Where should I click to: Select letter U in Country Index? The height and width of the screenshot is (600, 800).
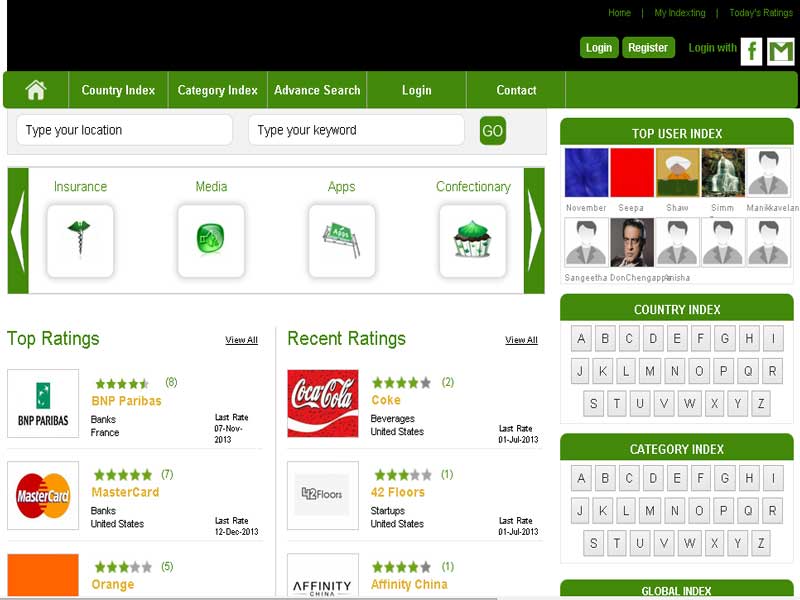640,404
